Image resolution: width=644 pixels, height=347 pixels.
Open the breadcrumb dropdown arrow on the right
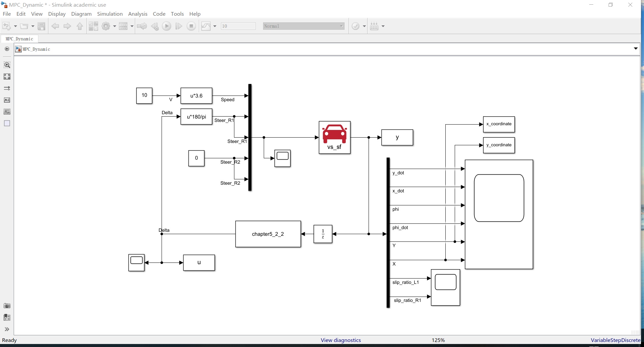point(636,49)
